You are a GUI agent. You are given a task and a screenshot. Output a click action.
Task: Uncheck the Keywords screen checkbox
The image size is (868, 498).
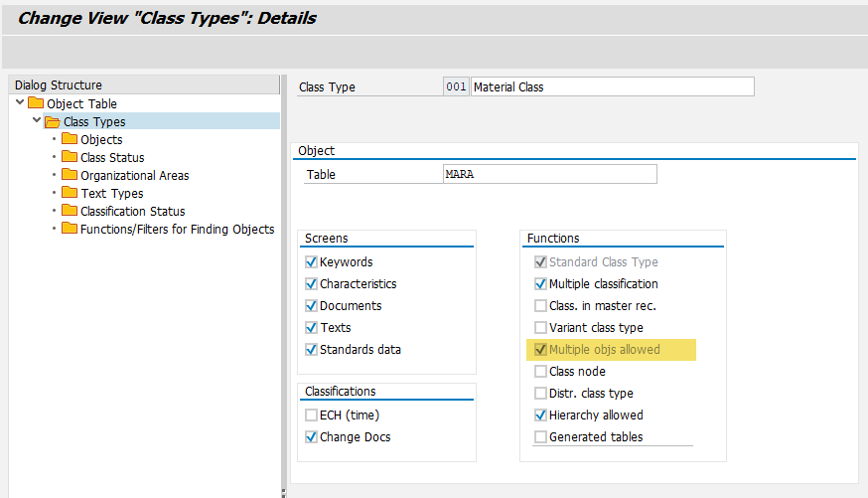point(311,261)
